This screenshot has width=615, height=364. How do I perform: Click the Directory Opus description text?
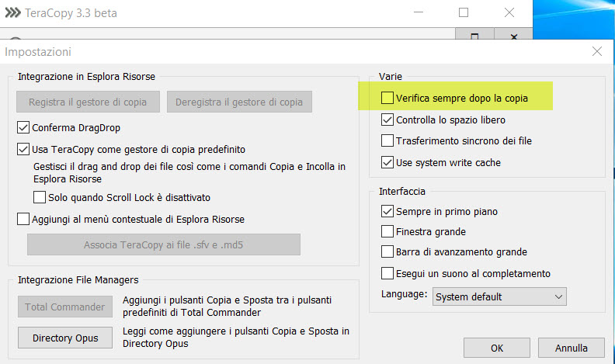236,338
